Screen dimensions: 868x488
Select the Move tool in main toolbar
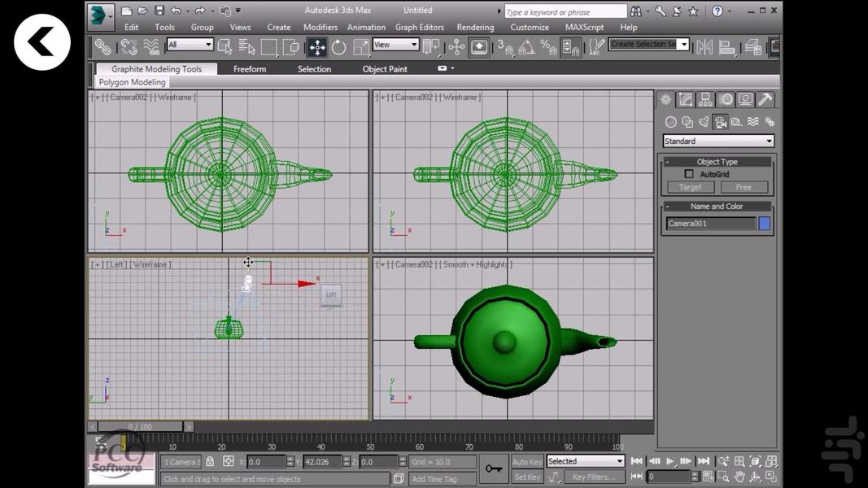317,47
